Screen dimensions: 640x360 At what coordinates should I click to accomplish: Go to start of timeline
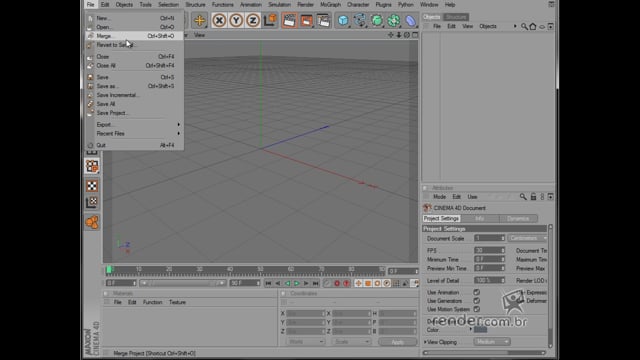click(x=268, y=283)
